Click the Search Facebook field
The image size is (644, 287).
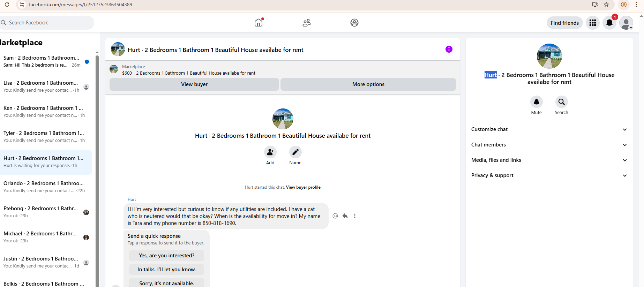pos(47,23)
